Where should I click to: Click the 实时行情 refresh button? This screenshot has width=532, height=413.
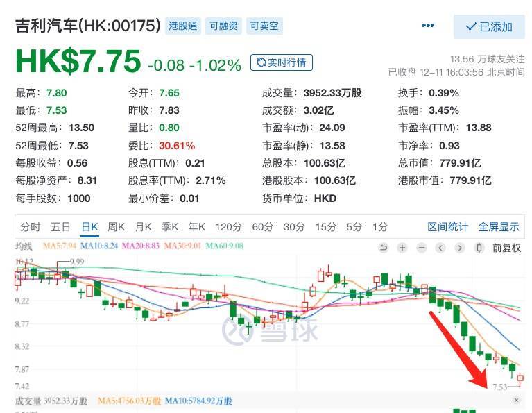(282, 62)
